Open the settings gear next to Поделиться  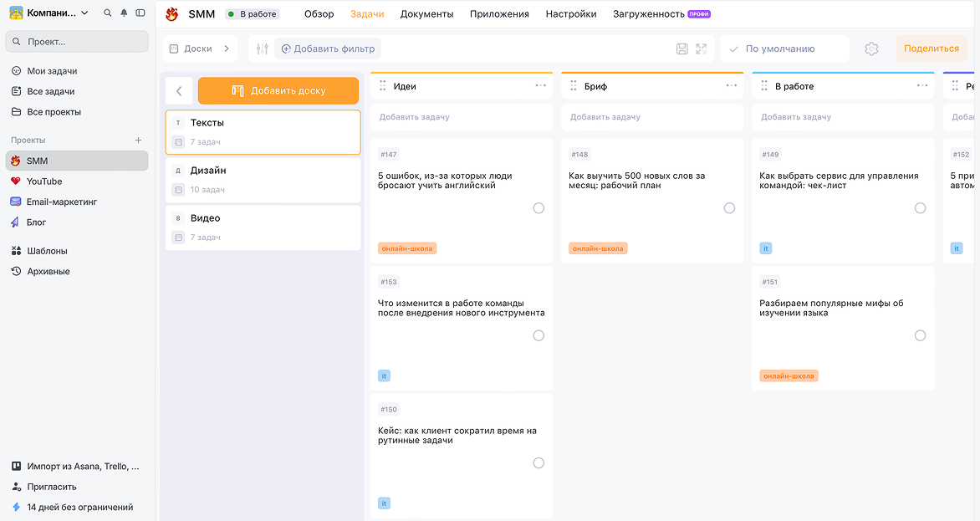[x=871, y=49]
